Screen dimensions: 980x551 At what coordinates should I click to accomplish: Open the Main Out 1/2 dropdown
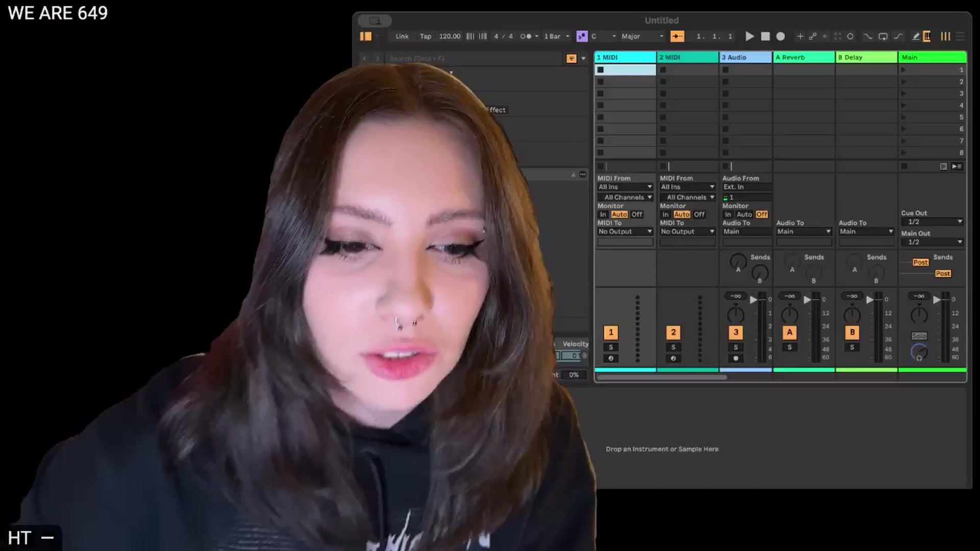click(x=932, y=242)
